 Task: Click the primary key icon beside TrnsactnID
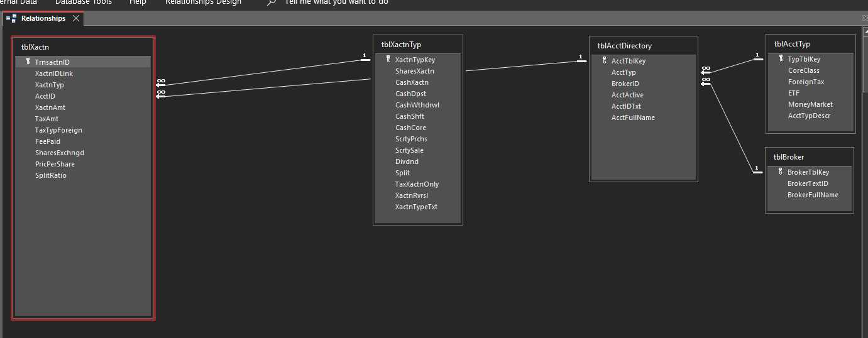point(28,62)
